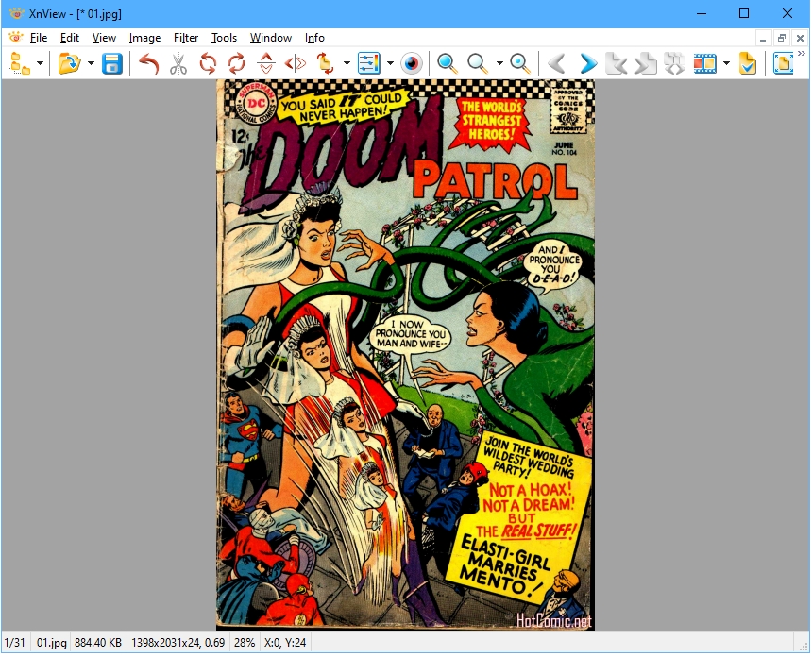
Task: Toggle fullscreen view icon
Action: coord(783,63)
